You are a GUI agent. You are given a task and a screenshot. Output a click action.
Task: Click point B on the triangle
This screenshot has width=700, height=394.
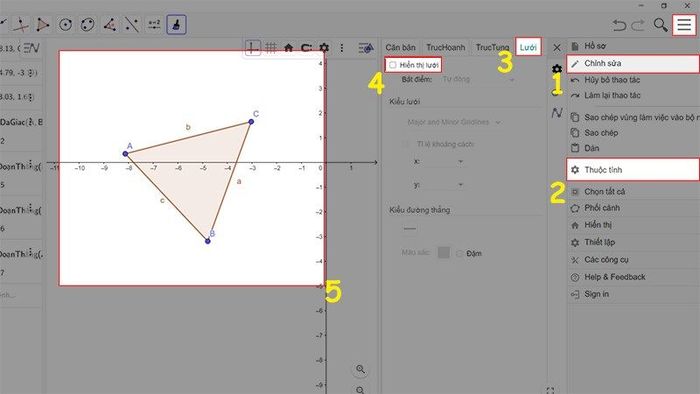[x=208, y=241]
